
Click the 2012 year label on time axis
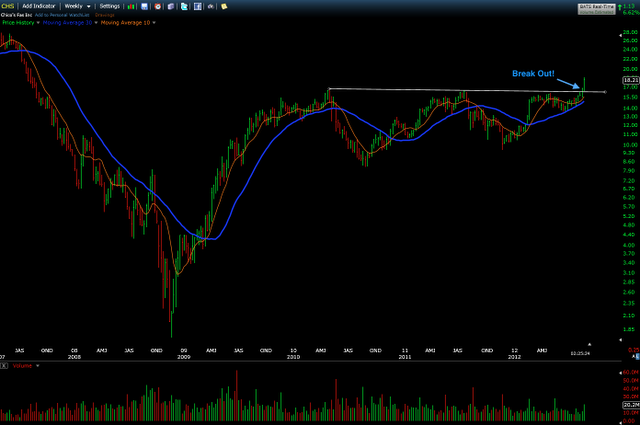514,357
